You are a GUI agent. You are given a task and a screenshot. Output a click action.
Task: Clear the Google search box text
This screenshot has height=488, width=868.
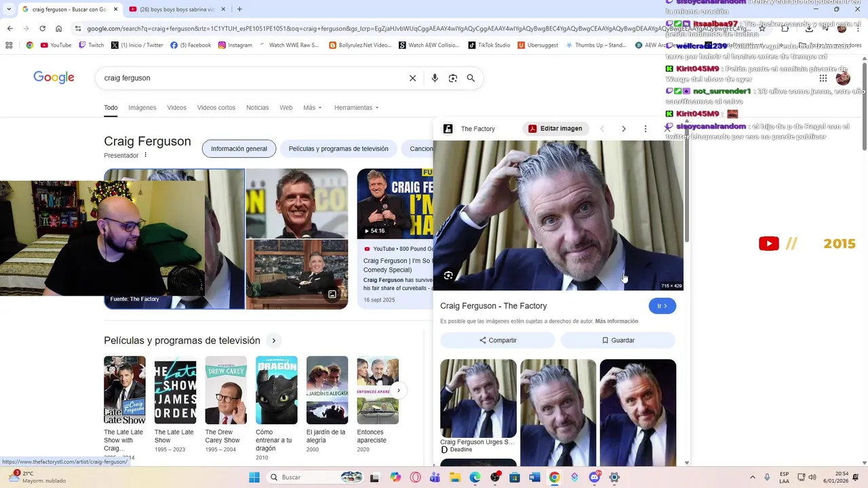[412, 78]
